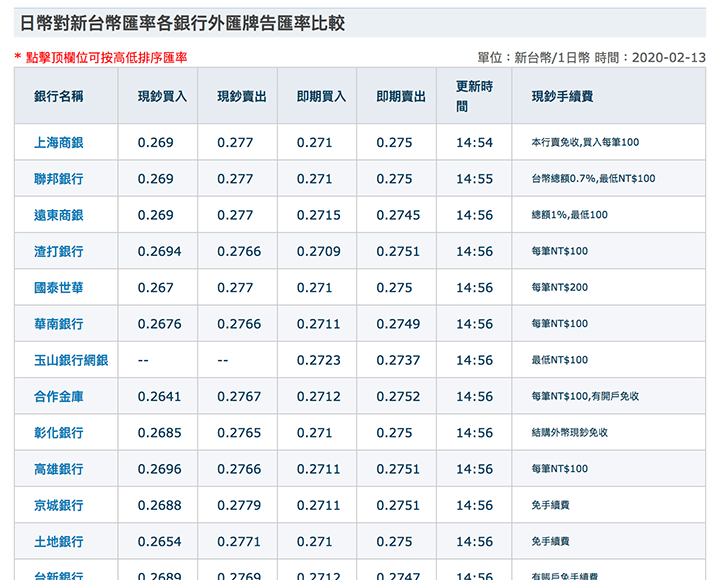Click the red note 點擊顶欄位可按高低排序匯率
Image resolution: width=720 pixels, height=580 pixels.
coord(107,58)
